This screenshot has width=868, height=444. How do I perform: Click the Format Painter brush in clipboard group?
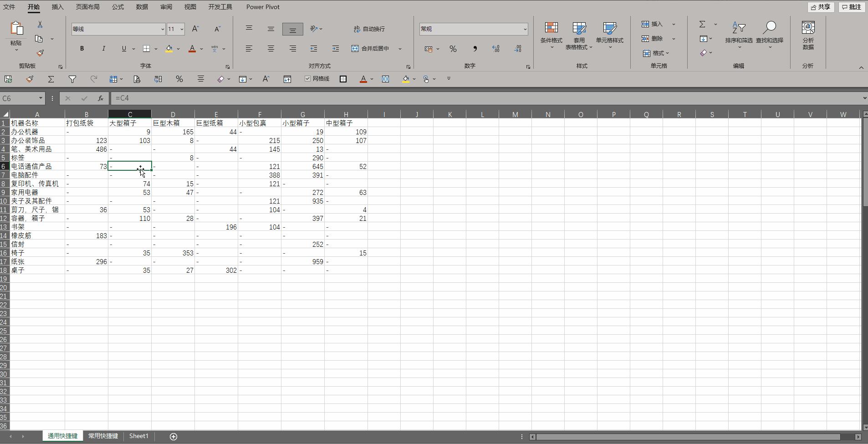pyautogui.click(x=40, y=53)
